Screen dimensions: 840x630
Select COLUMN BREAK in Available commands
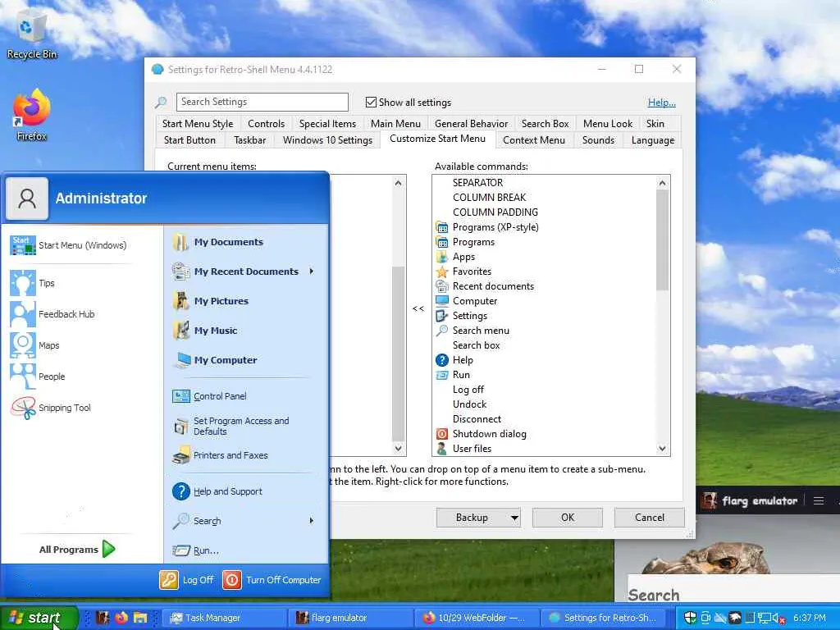[x=489, y=198]
